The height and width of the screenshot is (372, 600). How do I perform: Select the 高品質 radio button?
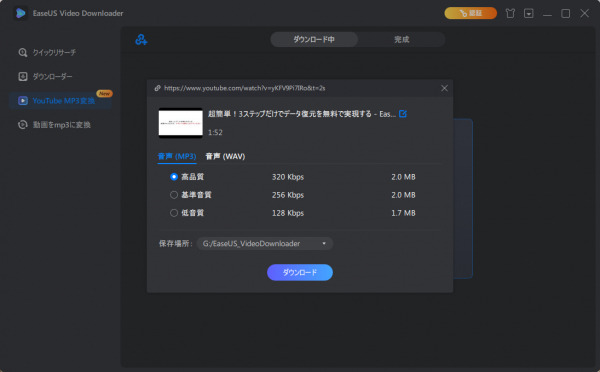174,177
